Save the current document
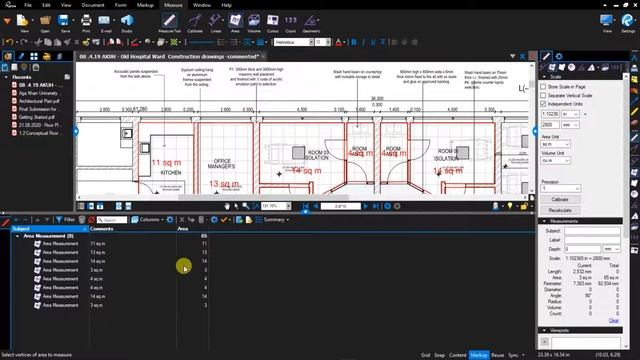 (64, 22)
